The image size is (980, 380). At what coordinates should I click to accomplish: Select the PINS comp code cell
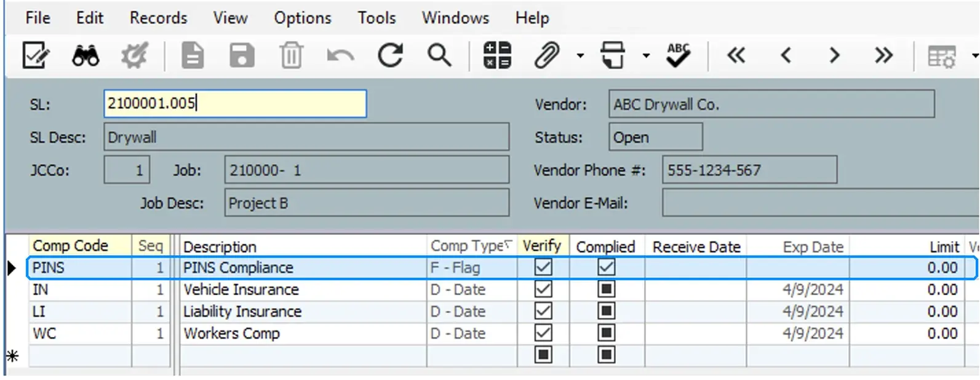point(80,267)
